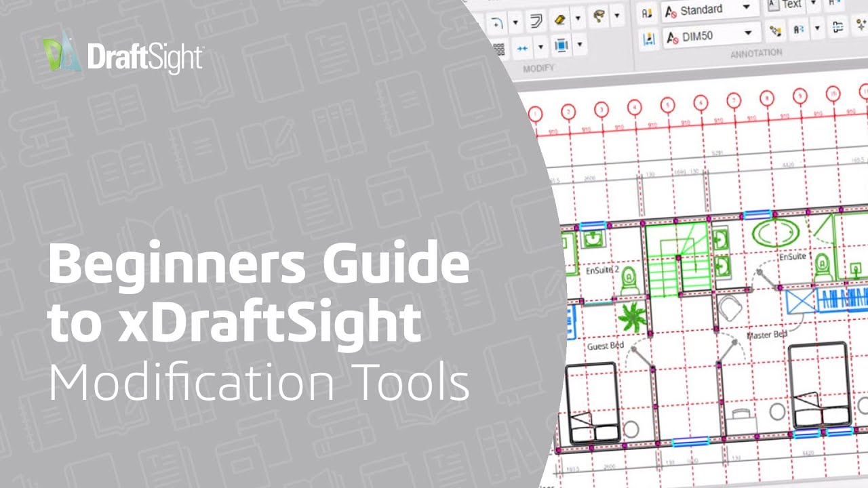Select the Text tool in the Annotation panel
The image size is (868, 488).
tap(784, 4)
